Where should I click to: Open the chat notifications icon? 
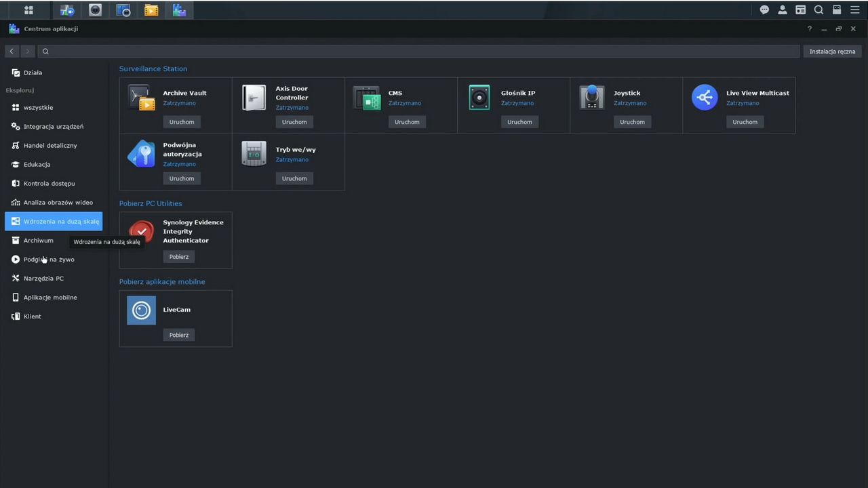click(764, 9)
